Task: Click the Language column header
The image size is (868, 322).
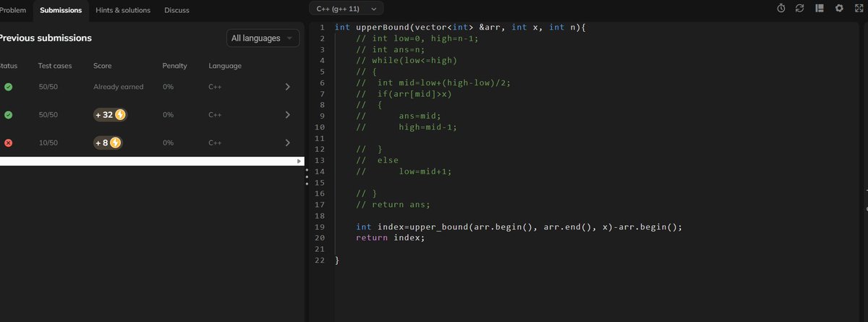Action: coord(225,66)
